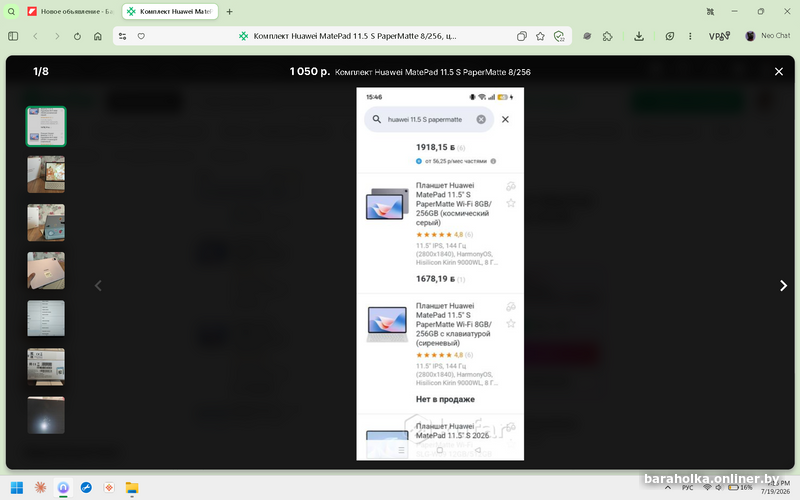
Task: Open Neo Chat profile
Action: [x=767, y=36]
